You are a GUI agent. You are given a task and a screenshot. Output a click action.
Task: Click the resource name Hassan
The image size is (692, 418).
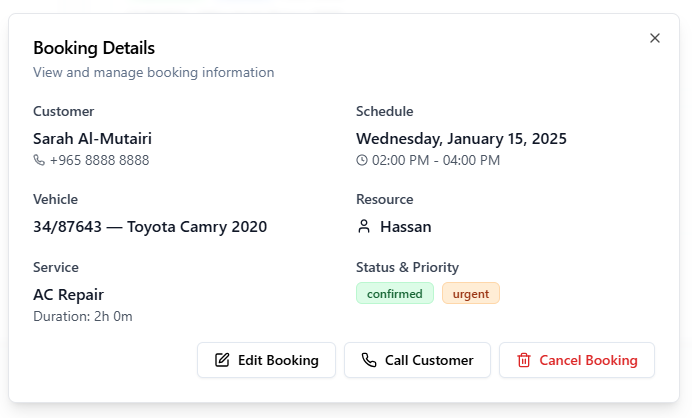point(406,227)
